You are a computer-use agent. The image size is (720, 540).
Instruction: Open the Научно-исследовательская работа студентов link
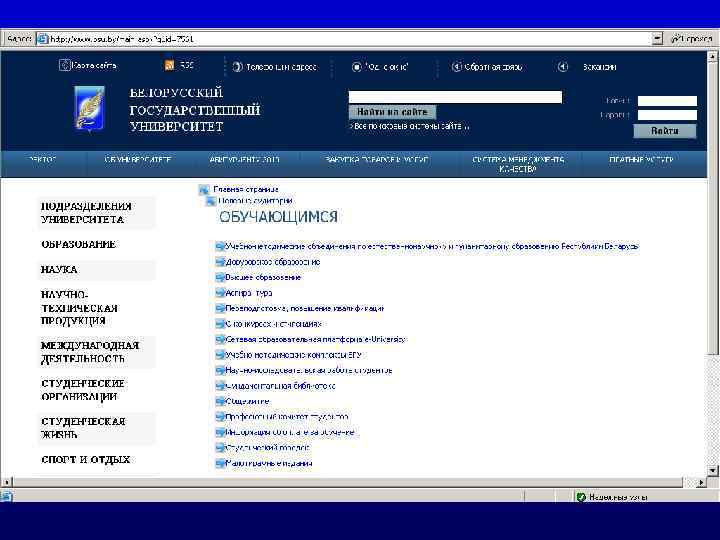pos(309,371)
